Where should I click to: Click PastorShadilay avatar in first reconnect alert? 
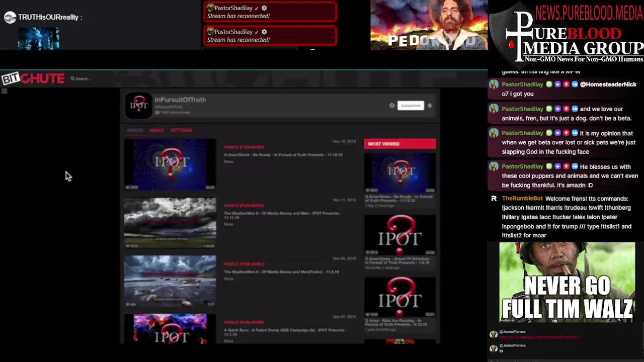[210, 8]
